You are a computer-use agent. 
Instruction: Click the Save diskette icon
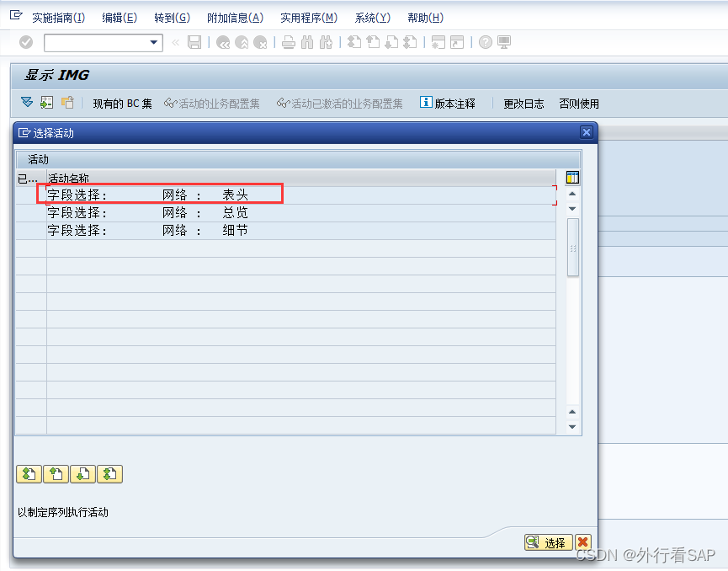[194, 42]
